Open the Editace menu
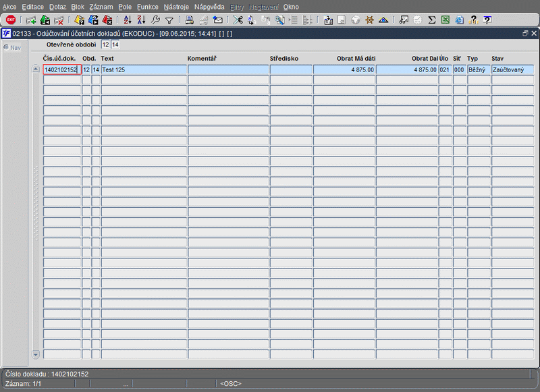The image size is (540, 392). coord(32,7)
